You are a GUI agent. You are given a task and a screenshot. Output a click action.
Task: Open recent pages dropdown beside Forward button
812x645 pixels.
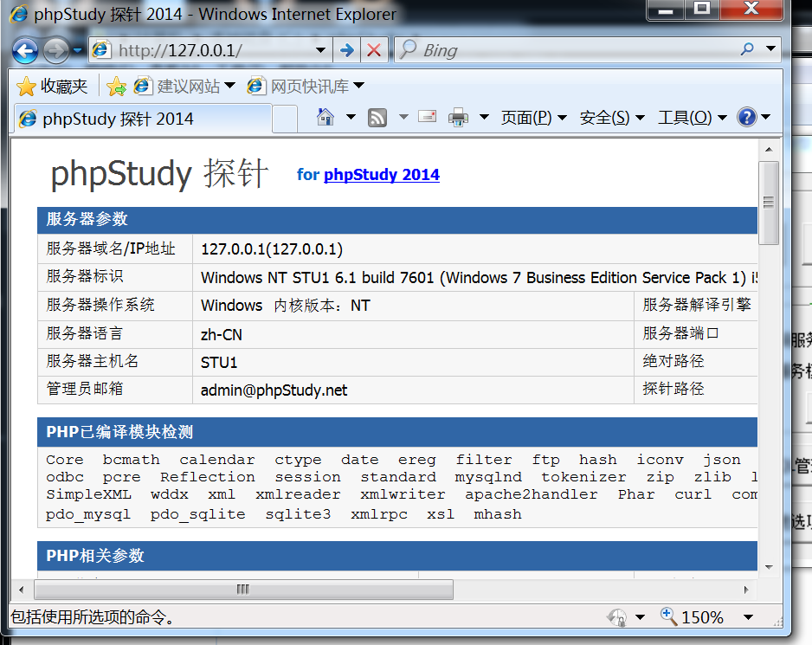77,50
